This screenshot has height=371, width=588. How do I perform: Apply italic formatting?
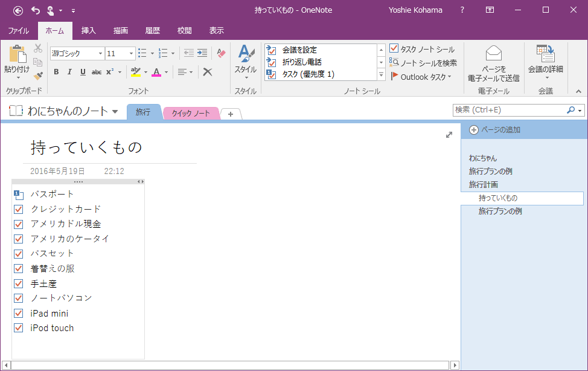point(69,72)
